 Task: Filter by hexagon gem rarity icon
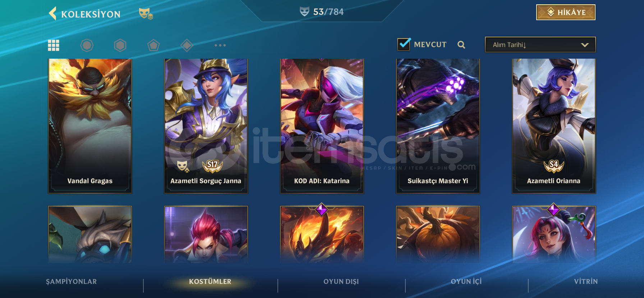coord(120,45)
